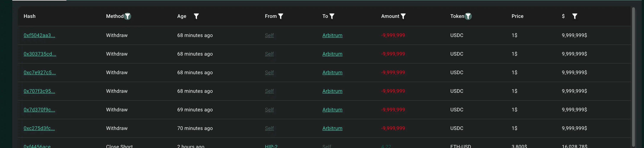Open transaction hash 0x7d370f9c
The height and width of the screenshot is (148, 644).
[x=39, y=110]
